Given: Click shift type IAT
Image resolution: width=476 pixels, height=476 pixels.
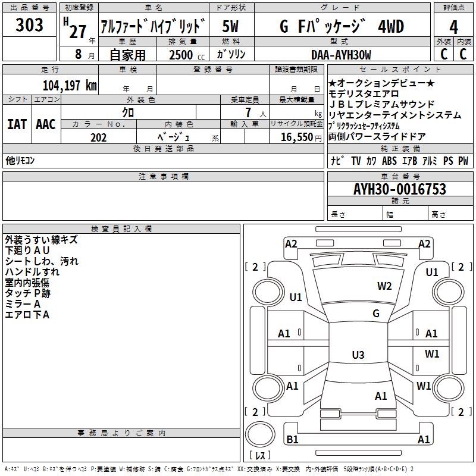Looking at the screenshot, I should click(17, 124).
